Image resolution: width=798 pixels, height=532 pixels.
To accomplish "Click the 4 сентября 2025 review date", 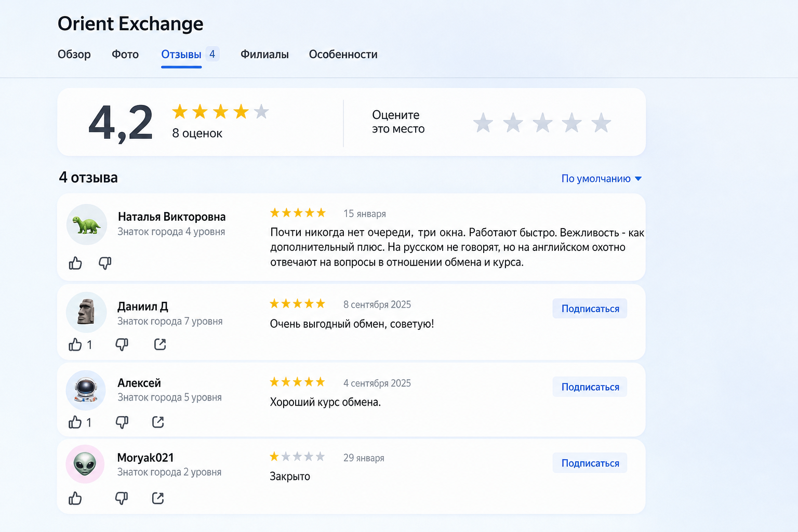I will coord(377,383).
